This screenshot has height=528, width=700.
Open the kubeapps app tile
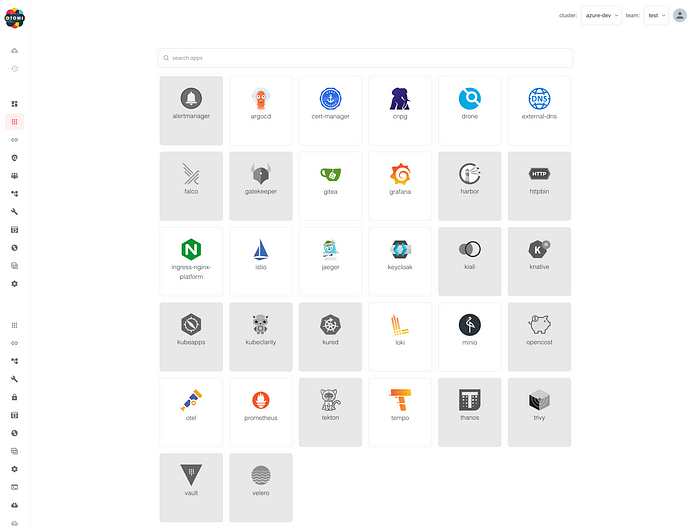coord(191,337)
